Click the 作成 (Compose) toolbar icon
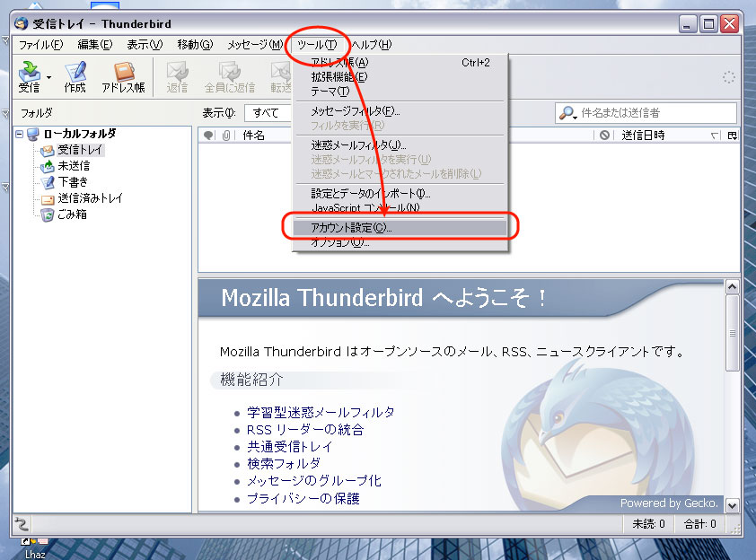Screen dimensions: 756x560 [x=75, y=76]
